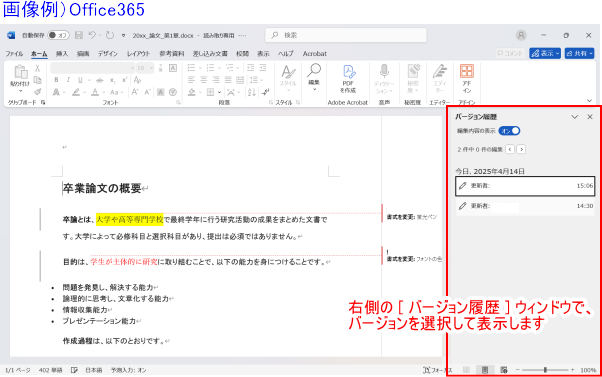Click the Copy icon in clipboard group
This screenshot has height=377, width=602.
tap(37, 80)
